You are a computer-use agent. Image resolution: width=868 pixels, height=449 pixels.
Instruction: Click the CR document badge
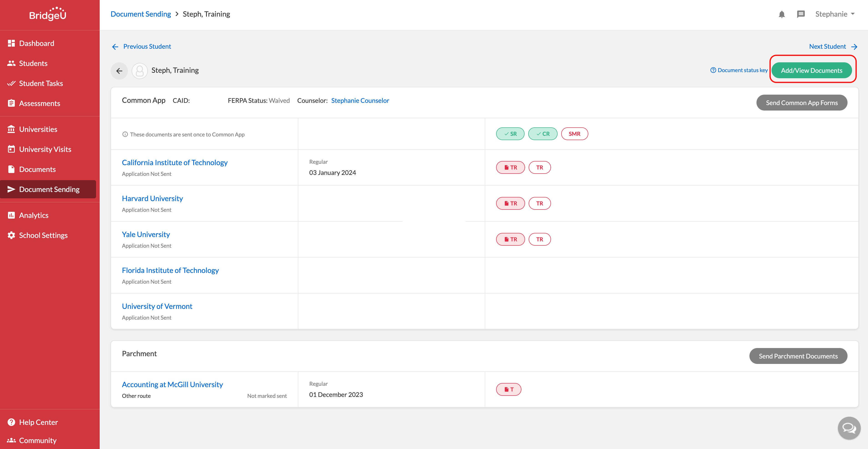(x=543, y=134)
